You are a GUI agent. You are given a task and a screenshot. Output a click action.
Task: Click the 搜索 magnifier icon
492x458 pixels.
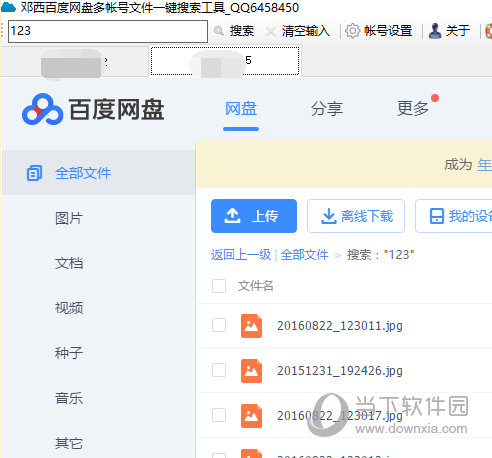(219, 31)
